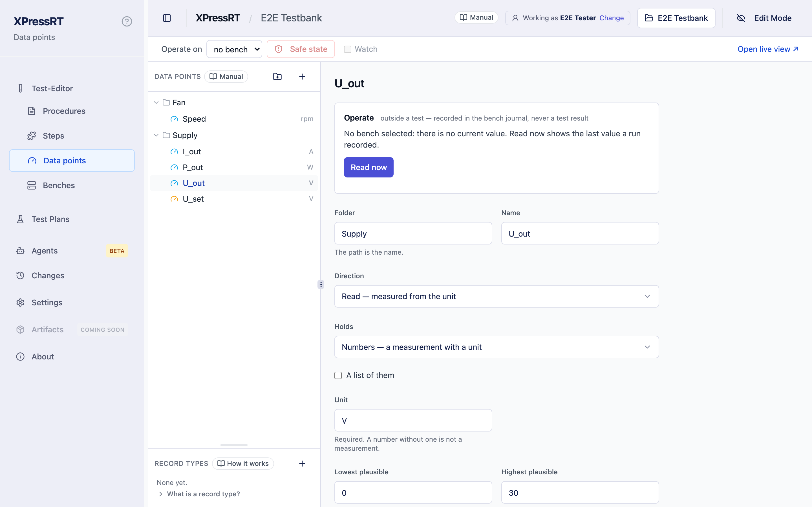Toggle the sidebar panel icon
This screenshot has width=812, height=507.
[167, 18]
